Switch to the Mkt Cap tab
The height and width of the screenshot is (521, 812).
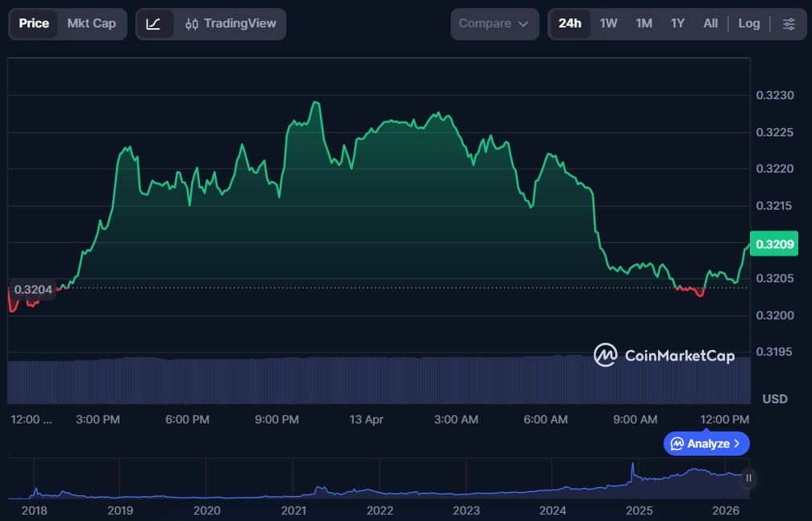[91, 24]
